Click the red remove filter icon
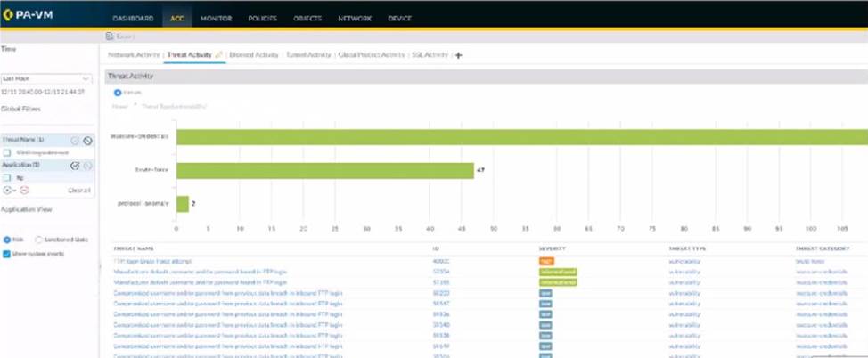The width and height of the screenshot is (868, 358). coord(24,191)
